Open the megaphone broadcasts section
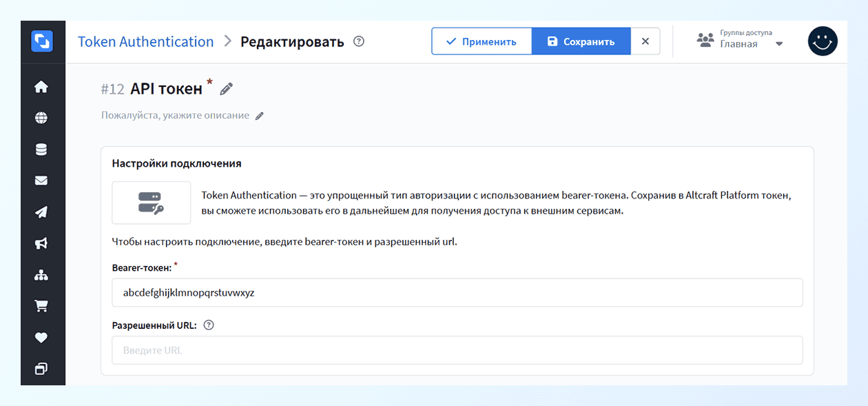This screenshot has height=406, width=868. pos(42,243)
